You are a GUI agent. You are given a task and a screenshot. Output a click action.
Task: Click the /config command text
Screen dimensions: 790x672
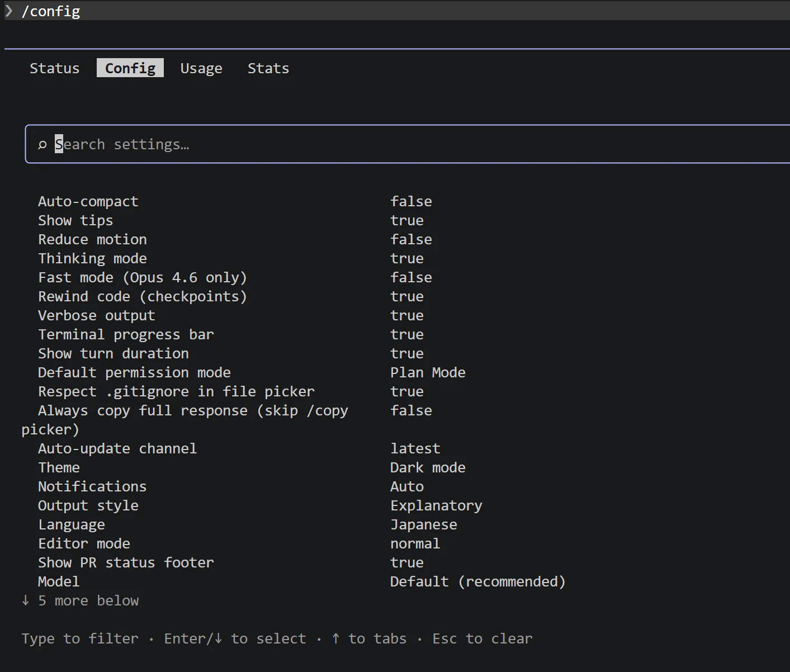point(51,11)
